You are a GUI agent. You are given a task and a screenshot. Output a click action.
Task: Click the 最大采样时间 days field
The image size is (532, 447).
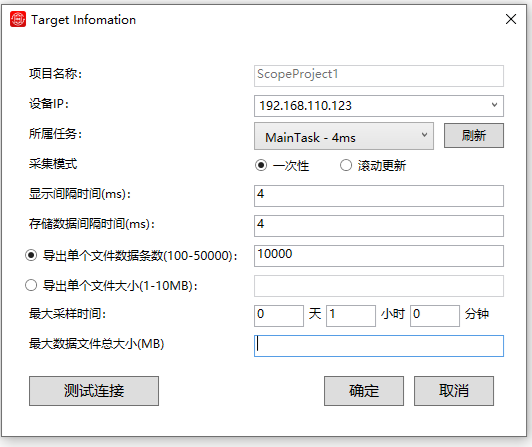[x=279, y=316]
